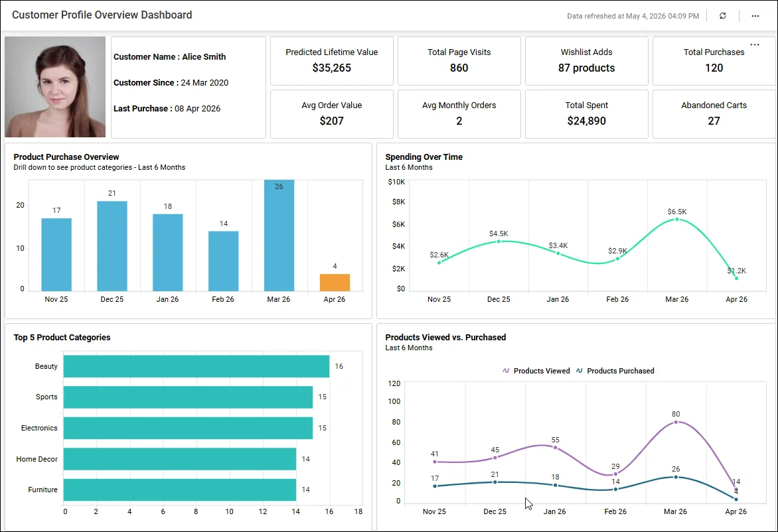Image resolution: width=778 pixels, height=532 pixels.
Task: Click the Avg Monthly Orders card
Action: pos(459,114)
